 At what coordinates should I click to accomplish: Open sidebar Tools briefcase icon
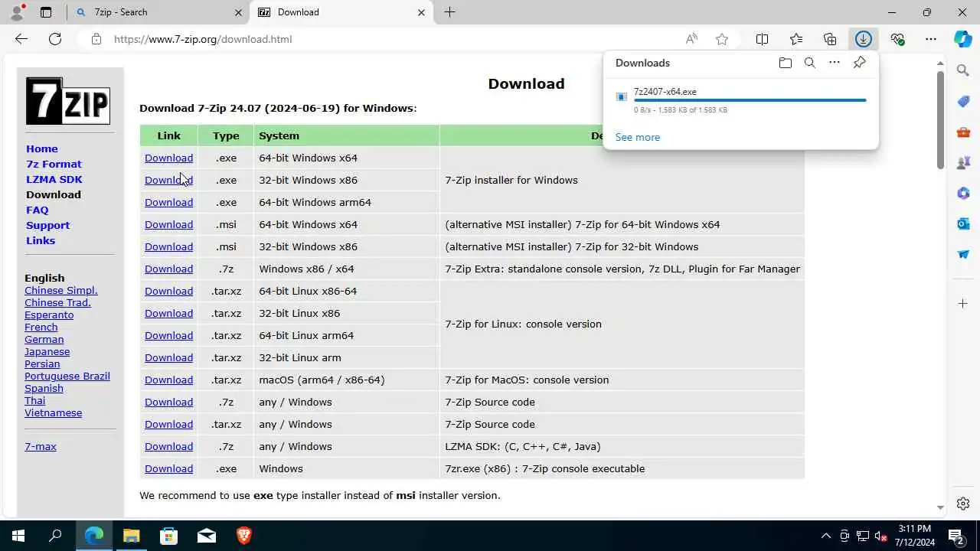(963, 132)
